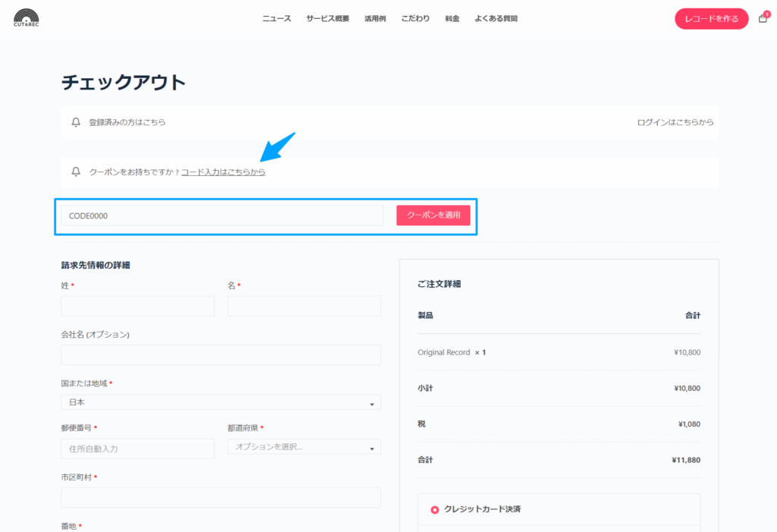777x532 pixels.
Task: Open the 国または地域 country dropdown
Action: 221,403
